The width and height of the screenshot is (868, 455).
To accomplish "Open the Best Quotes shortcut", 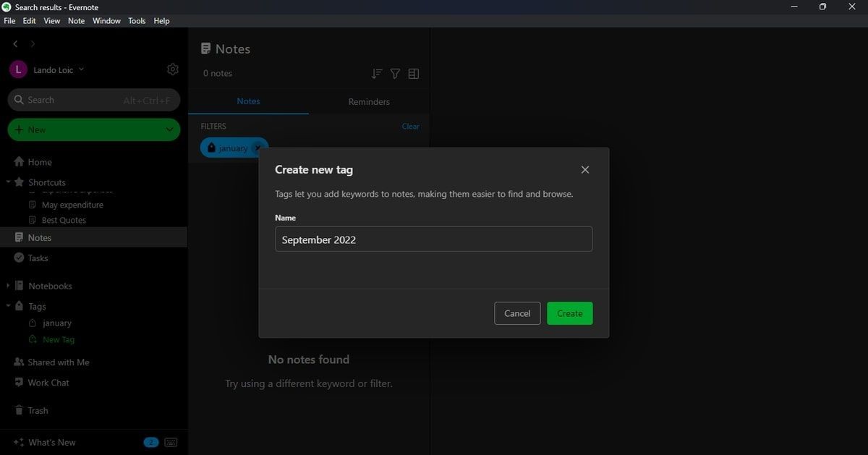I will 64,220.
